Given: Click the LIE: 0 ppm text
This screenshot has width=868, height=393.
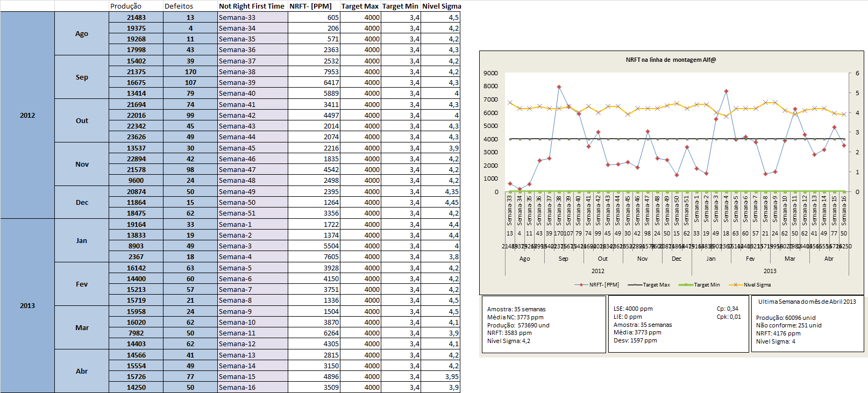Looking at the screenshot, I should [x=628, y=317].
